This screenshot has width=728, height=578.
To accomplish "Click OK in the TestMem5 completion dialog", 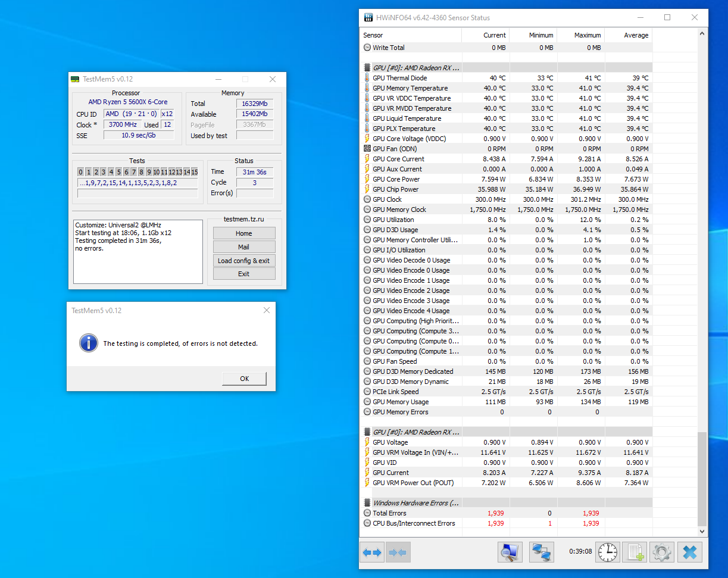I will click(x=244, y=379).
